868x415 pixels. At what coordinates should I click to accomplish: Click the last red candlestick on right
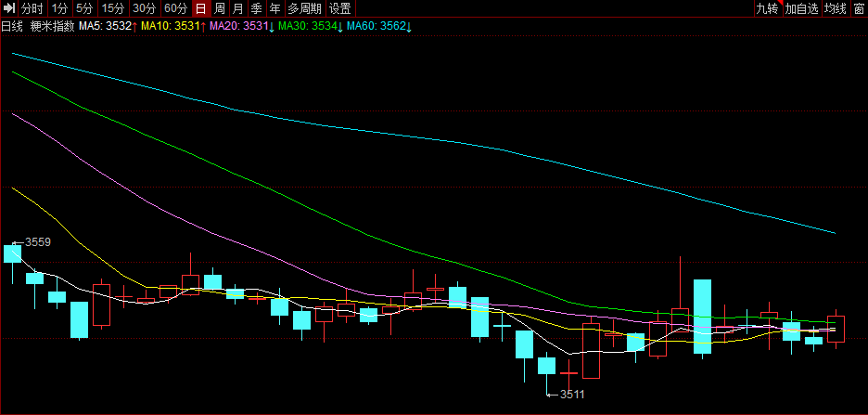point(836,329)
